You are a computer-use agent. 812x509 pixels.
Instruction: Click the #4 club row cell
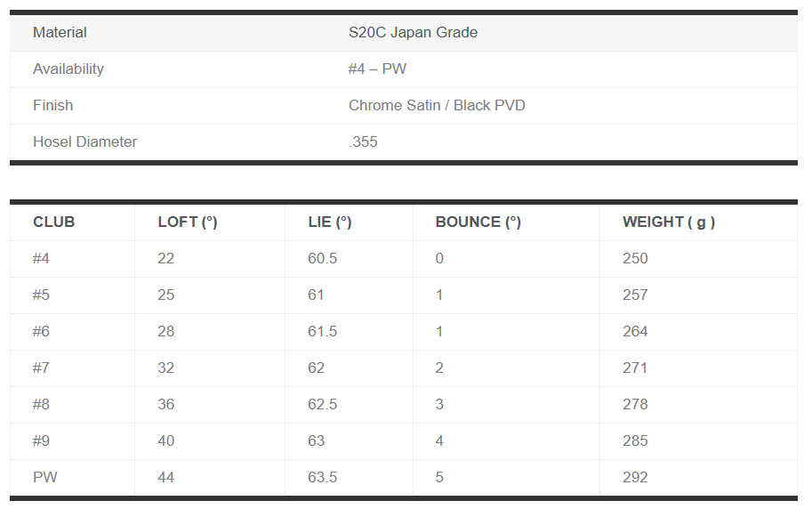(x=41, y=259)
